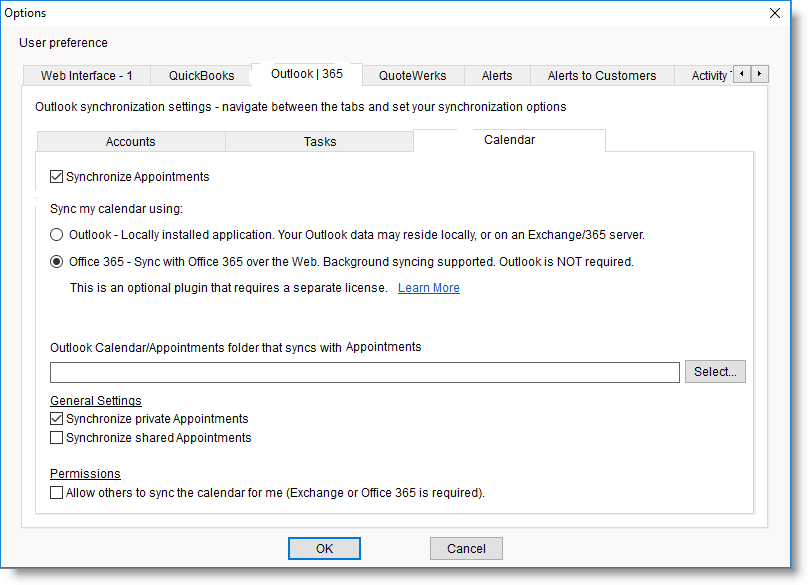Select Outlook locally installed application option
Image resolution: width=808 pixels, height=585 pixels.
pos(57,235)
